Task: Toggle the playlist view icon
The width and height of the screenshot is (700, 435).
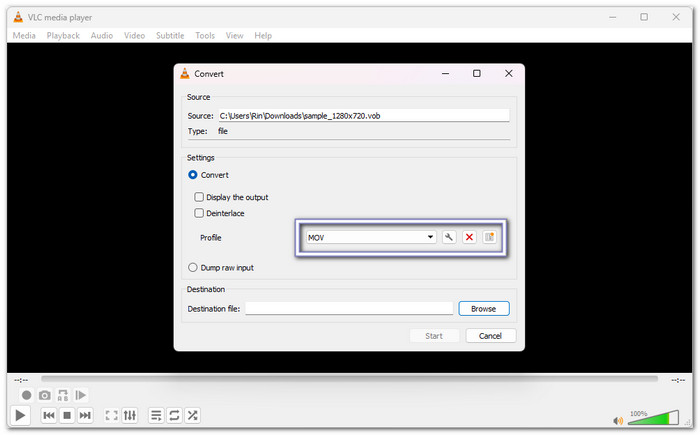Action: click(x=156, y=415)
